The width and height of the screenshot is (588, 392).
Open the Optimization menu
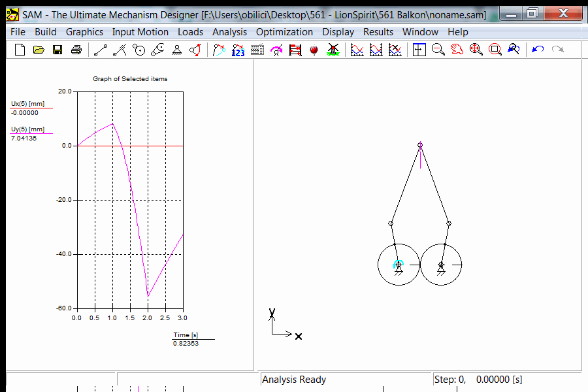point(284,31)
